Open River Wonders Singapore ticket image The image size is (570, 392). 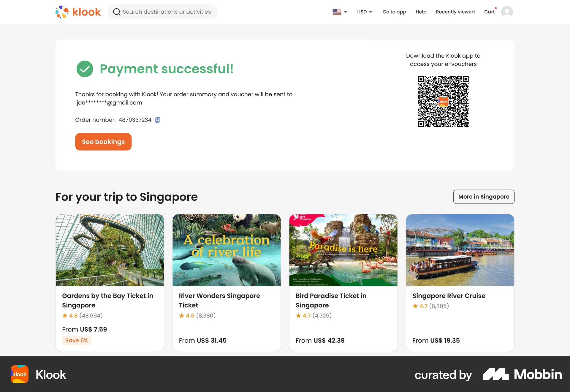click(227, 250)
